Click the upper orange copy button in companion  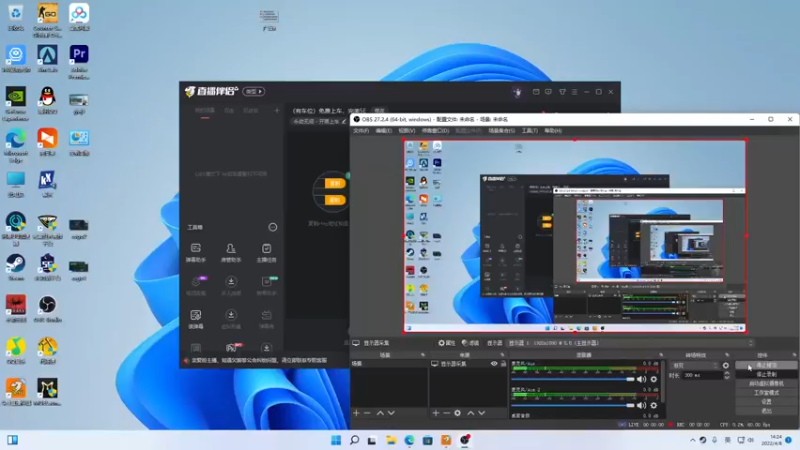point(335,183)
